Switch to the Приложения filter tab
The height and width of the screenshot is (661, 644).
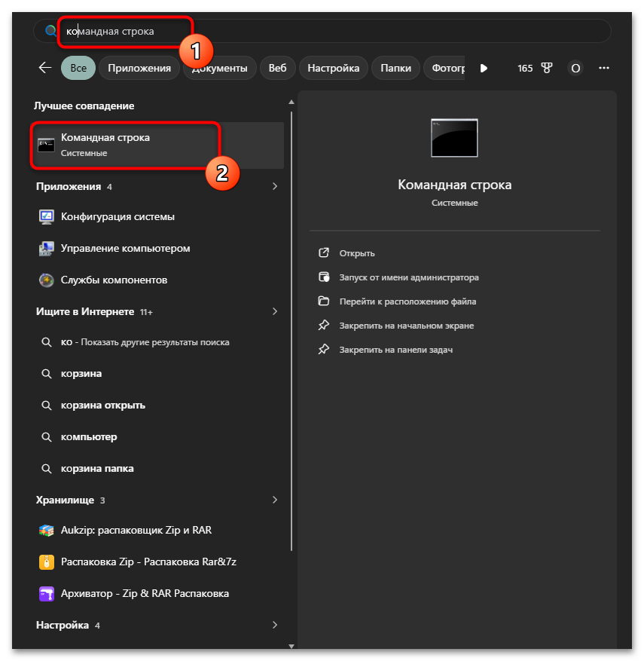pyautogui.click(x=139, y=68)
